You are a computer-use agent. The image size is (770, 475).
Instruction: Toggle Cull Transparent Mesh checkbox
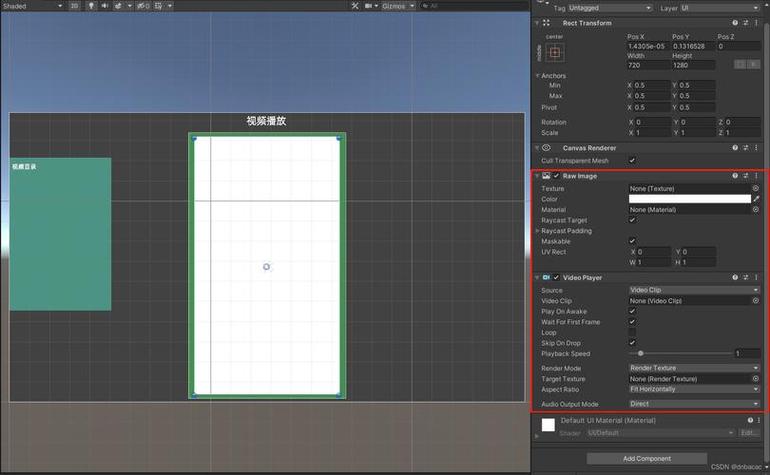click(632, 160)
